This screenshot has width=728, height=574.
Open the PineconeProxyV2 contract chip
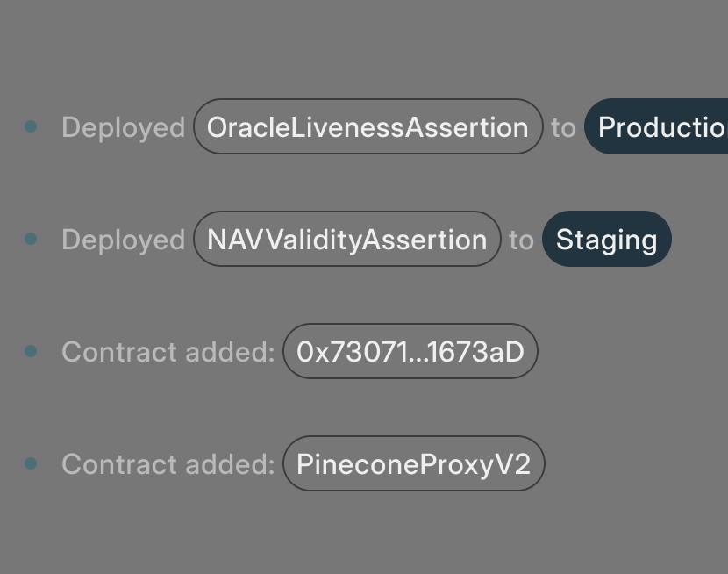point(413,464)
